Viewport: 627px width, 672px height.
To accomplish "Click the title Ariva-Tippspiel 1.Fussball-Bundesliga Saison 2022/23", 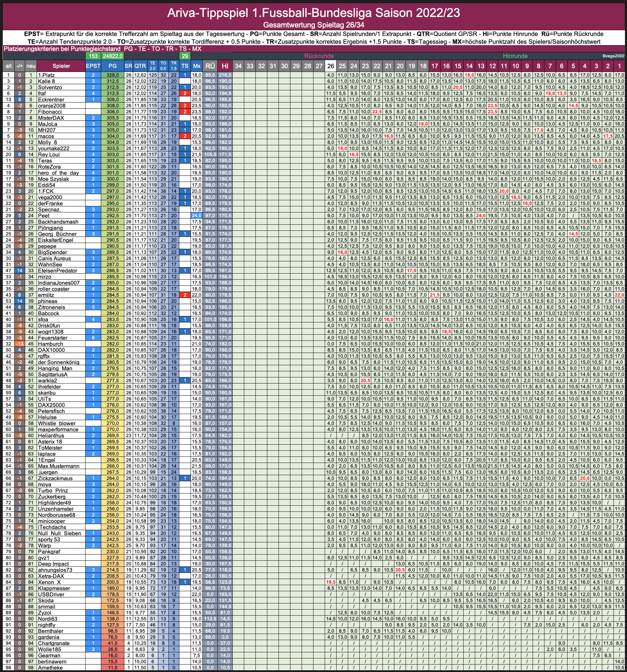I will (313, 13).
